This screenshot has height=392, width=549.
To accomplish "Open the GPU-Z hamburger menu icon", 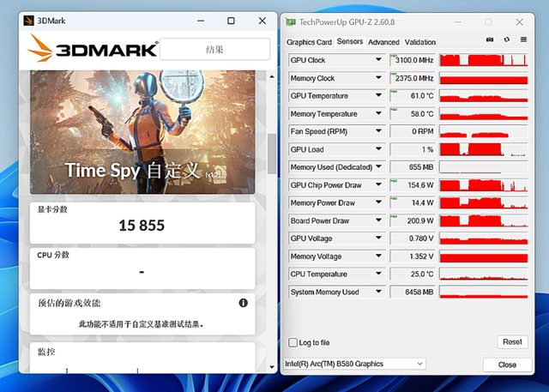I will tap(523, 39).
